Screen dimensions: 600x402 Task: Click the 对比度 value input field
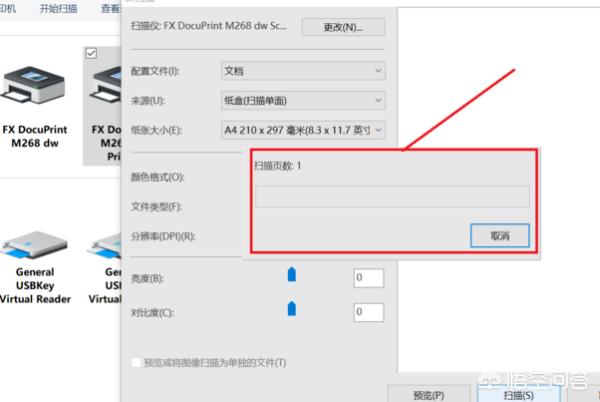coord(369,313)
